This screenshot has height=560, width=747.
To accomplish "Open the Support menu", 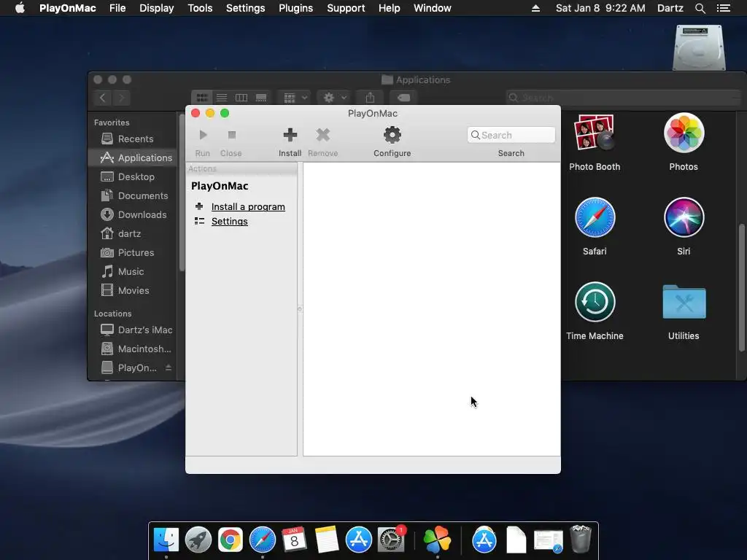I will coord(346,8).
